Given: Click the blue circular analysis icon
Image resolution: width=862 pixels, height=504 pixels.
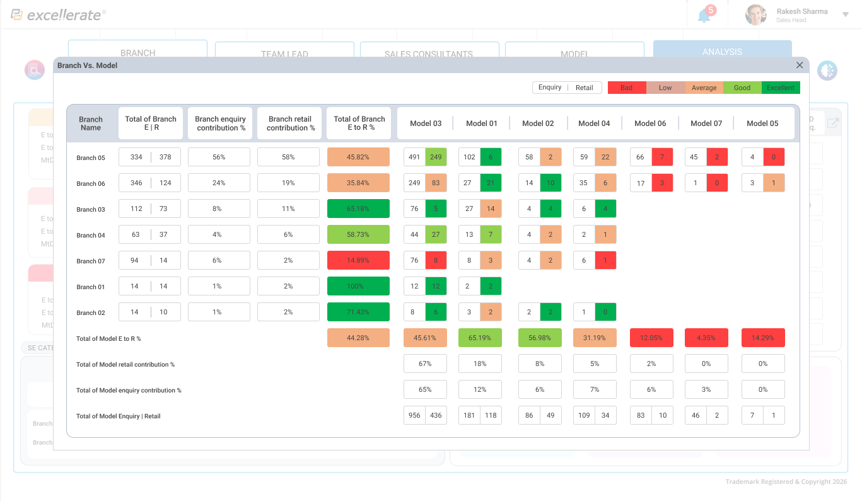Looking at the screenshot, I should click(827, 71).
